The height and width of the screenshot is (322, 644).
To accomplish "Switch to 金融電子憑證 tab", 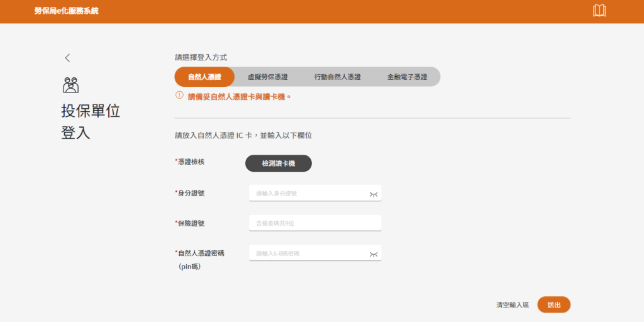I will pyautogui.click(x=407, y=77).
